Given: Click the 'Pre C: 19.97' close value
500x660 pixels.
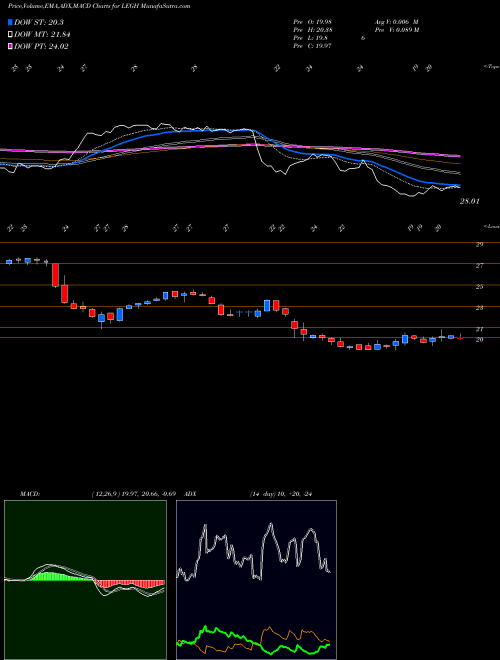Looking at the screenshot, I should tap(314, 46).
